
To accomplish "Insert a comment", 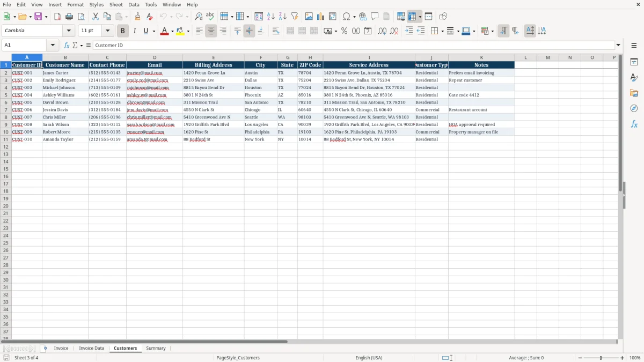I will click(x=375, y=17).
